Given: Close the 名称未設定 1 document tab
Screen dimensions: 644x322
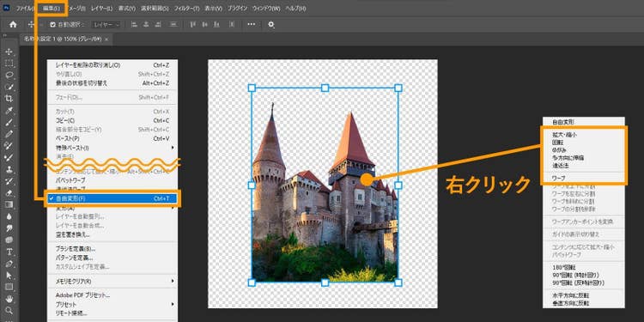Looking at the screenshot, I should 106,39.
